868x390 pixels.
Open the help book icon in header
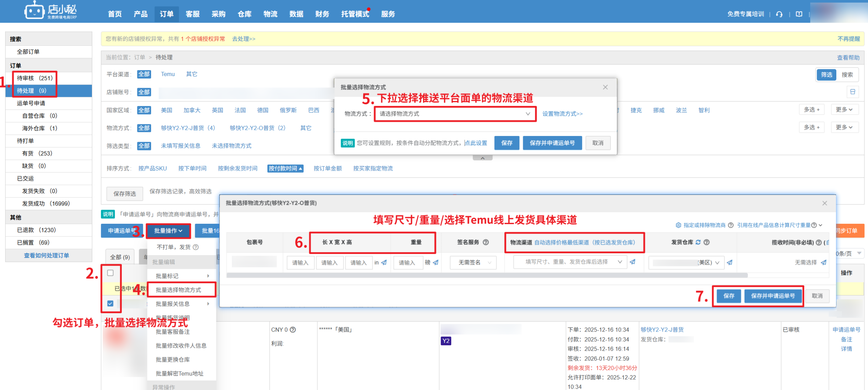point(799,14)
